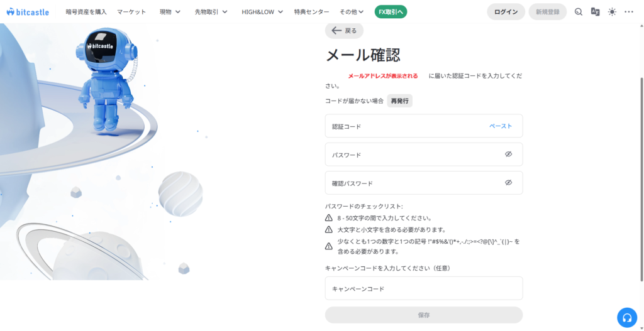Focus the 確認パスワード input field

point(424,183)
